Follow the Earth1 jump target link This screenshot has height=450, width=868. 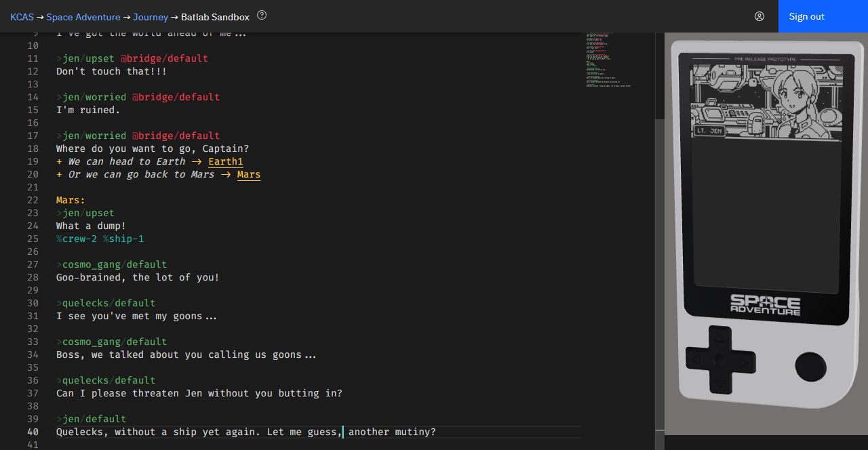[225, 162]
